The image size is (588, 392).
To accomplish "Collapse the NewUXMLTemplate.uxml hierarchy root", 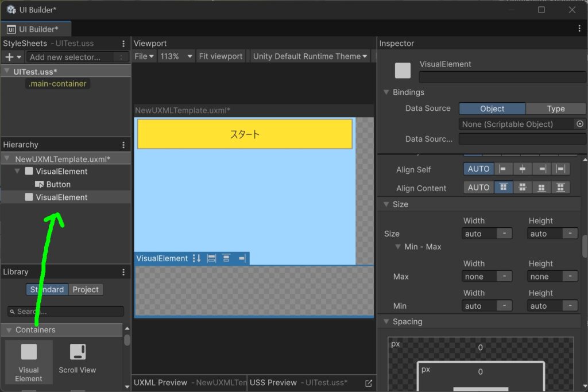I will pos(7,158).
